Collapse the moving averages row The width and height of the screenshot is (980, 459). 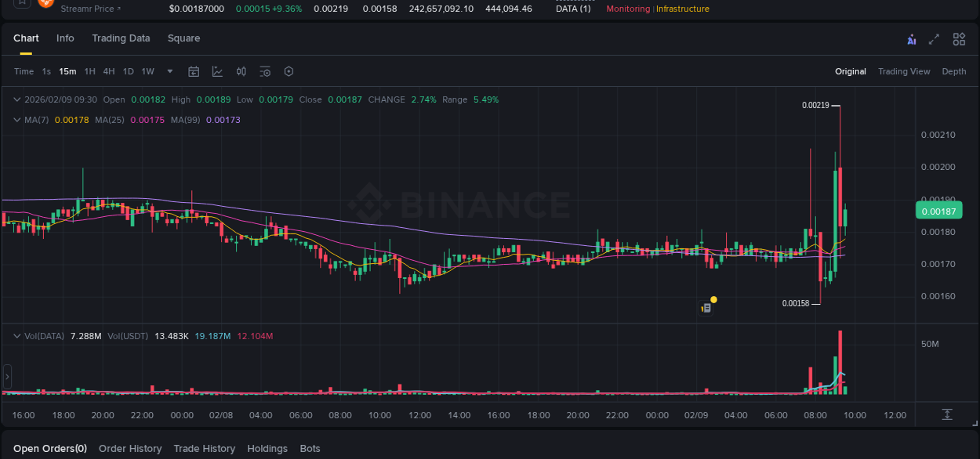[x=16, y=119]
